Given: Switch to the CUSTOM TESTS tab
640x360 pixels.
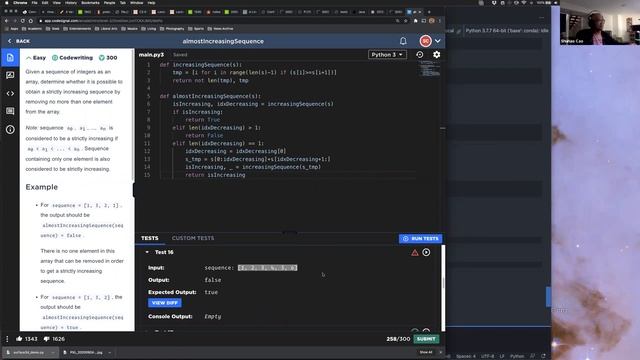Looking at the screenshot, I should (x=193, y=238).
